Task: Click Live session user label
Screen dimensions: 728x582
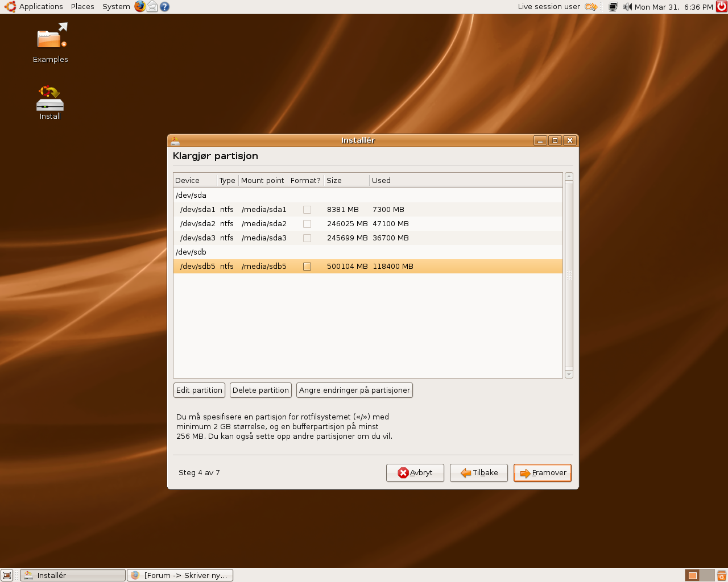Action: coord(549,7)
